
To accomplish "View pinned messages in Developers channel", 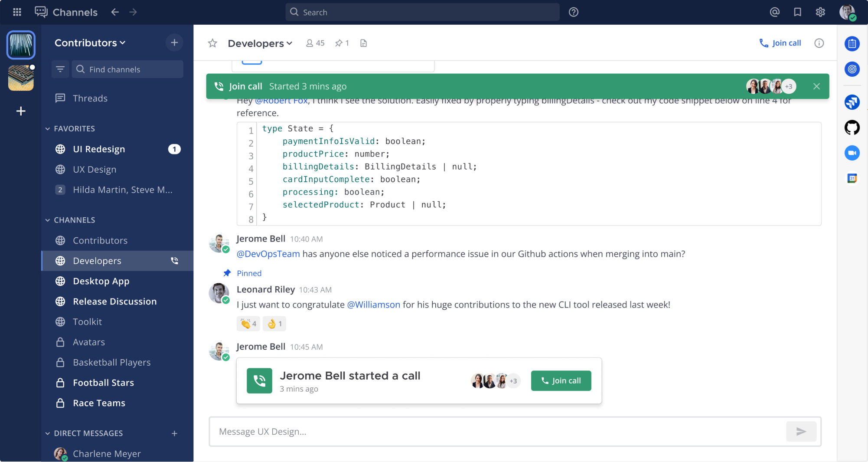I will pos(342,43).
